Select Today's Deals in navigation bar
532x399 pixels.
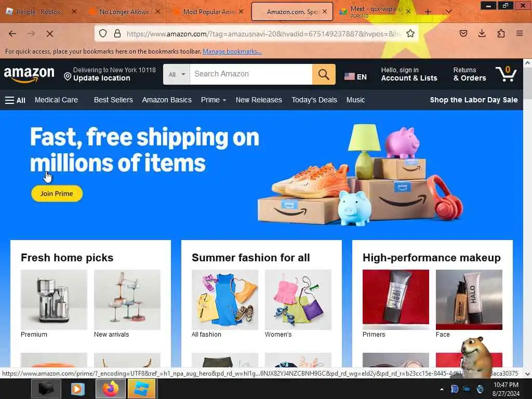[314, 100]
